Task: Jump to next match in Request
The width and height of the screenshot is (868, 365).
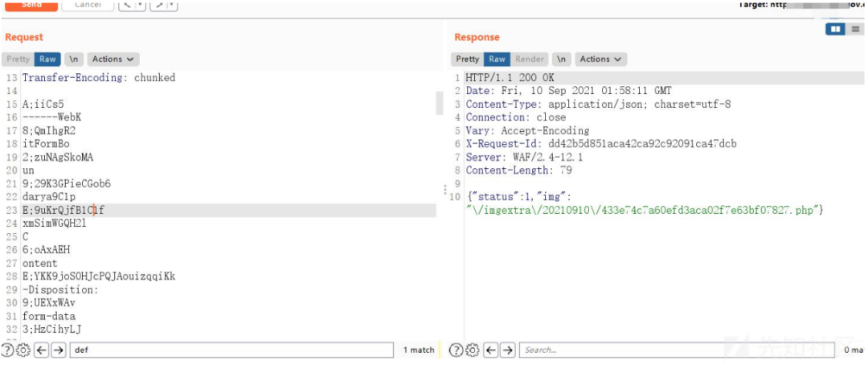Action: coord(59,350)
